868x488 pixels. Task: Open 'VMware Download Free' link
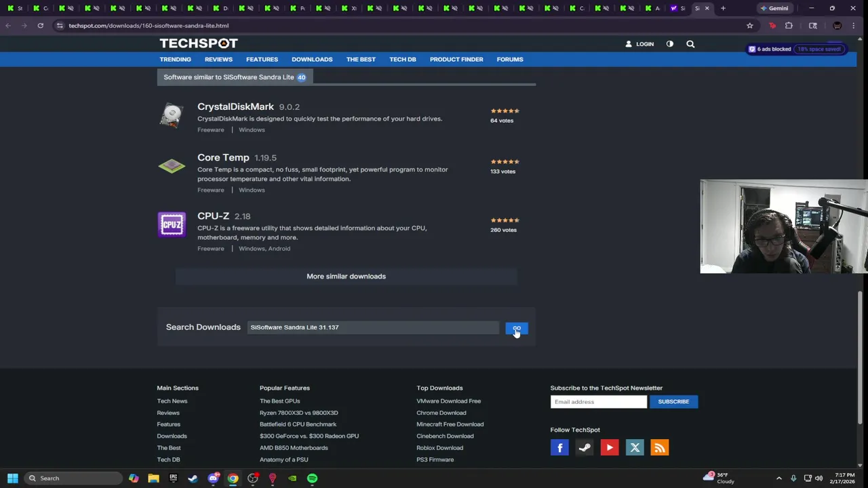point(448,401)
